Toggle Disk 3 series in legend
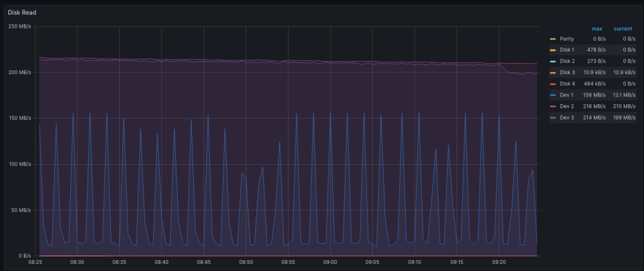Screen dimensions: 644x271 point(567,73)
